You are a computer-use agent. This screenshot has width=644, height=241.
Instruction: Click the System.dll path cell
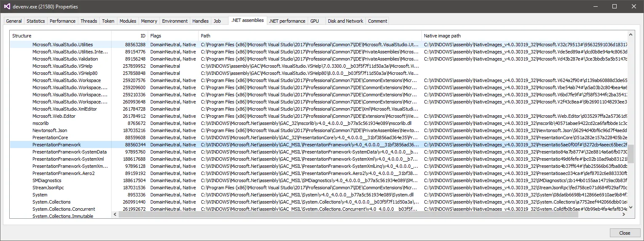tap(307, 195)
